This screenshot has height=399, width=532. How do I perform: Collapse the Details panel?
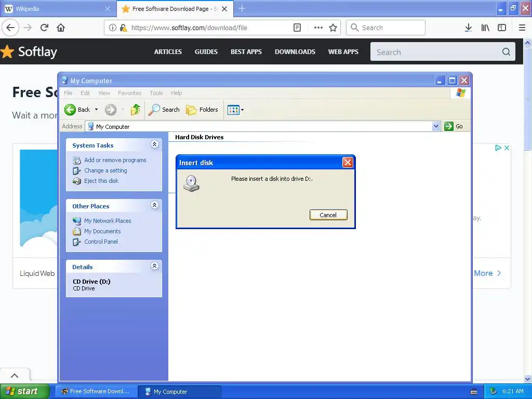[x=154, y=266]
